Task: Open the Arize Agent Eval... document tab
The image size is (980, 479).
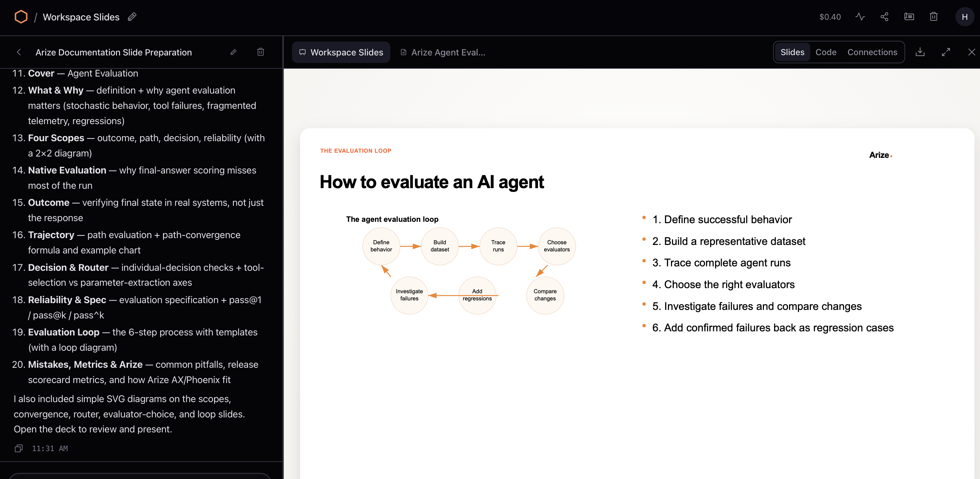Action: coord(443,52)
